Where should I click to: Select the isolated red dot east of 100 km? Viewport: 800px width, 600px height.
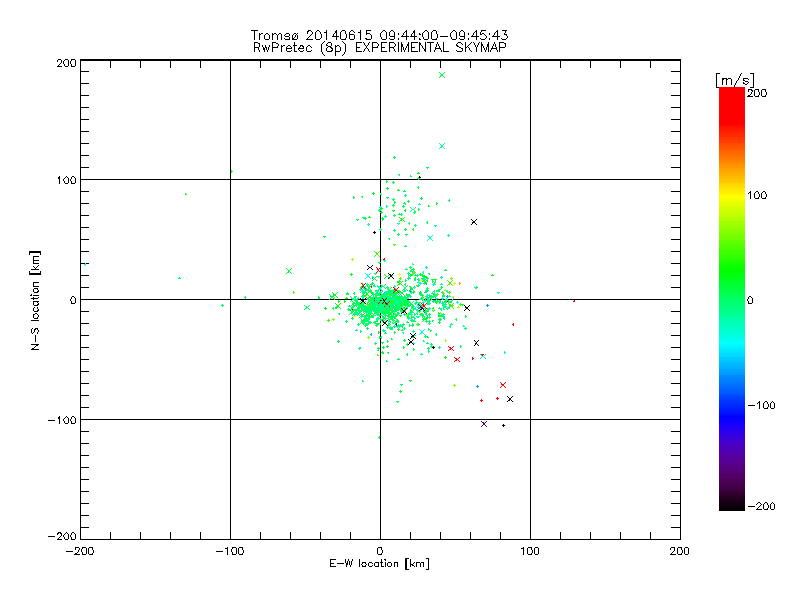(x=574, y=301)
